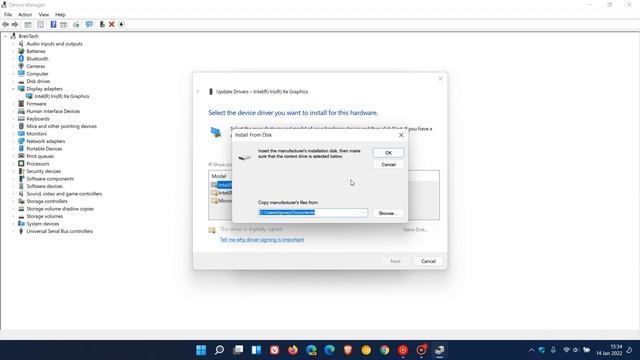Select Print queues in the tree
Screen dimensions: 640x360
40,156
